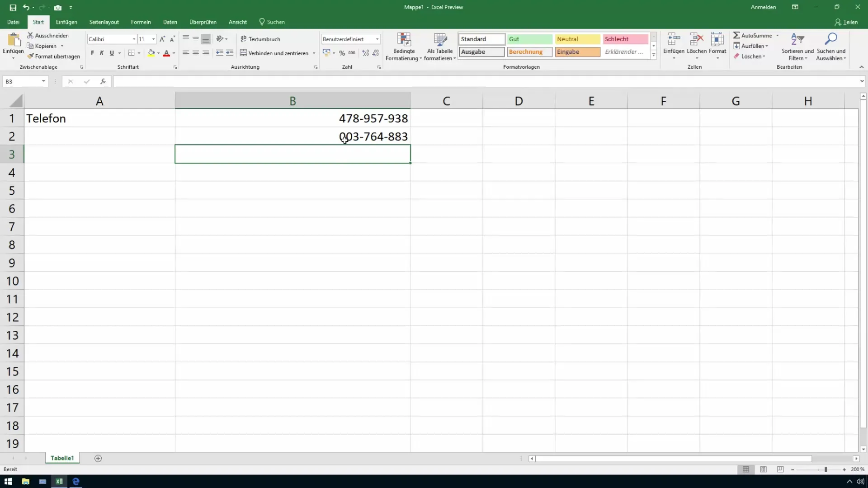Expand AutoSumme dropdown arrow
The image size is (868, 488).
[x=778, y=35]
